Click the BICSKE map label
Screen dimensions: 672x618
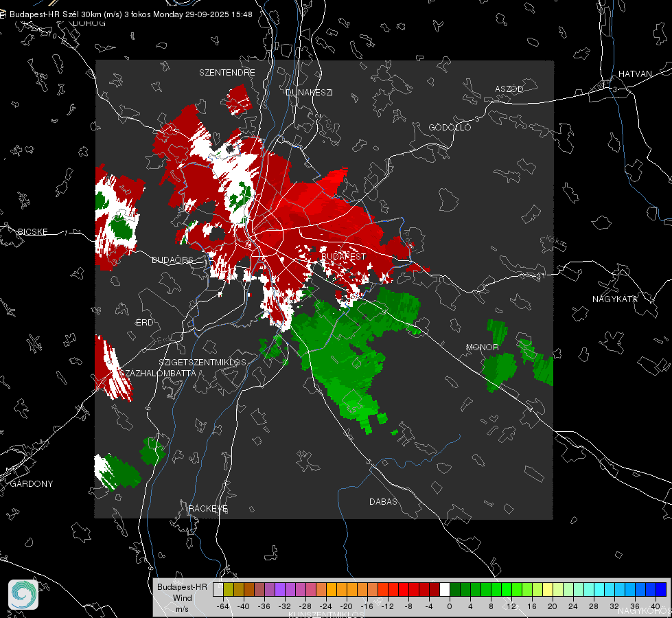32,231
